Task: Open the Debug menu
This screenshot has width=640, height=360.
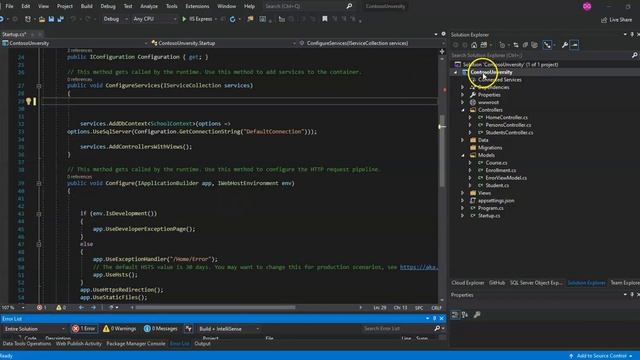Action: pos(108,6)
